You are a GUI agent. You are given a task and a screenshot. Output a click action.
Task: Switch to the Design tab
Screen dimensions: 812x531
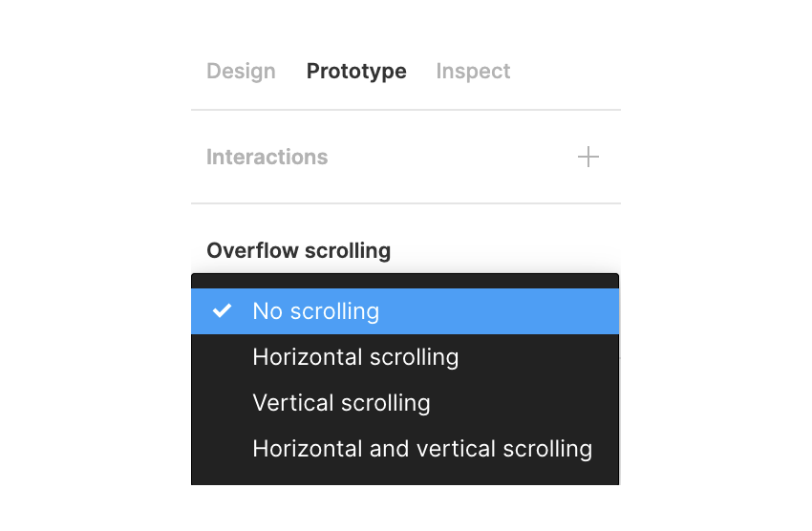pos(241,72)
